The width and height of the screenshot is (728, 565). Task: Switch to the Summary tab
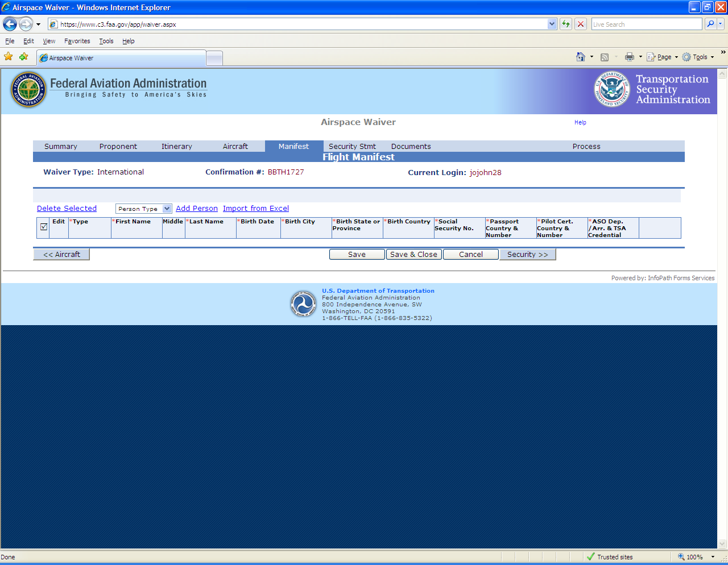(x=61, y=146)
